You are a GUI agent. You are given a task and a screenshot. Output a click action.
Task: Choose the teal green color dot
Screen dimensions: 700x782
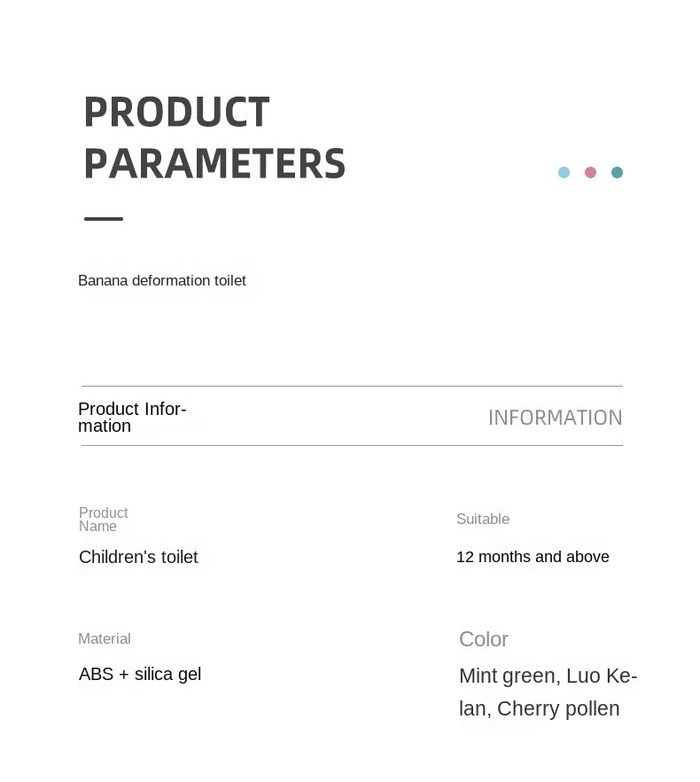coord(617,172)
